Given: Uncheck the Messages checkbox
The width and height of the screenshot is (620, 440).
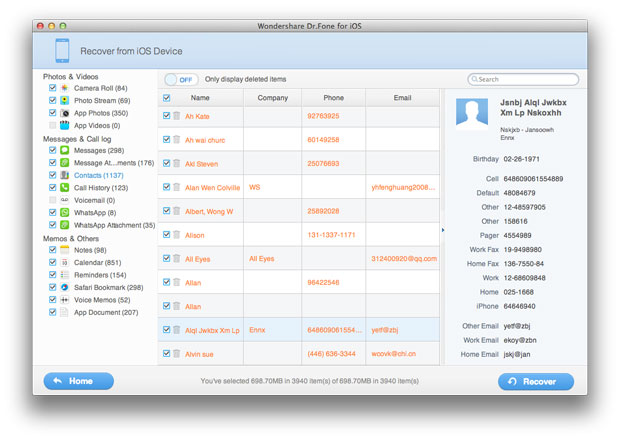Looking at the screenshot, I should pyautogui.click(x=52, y=150).
